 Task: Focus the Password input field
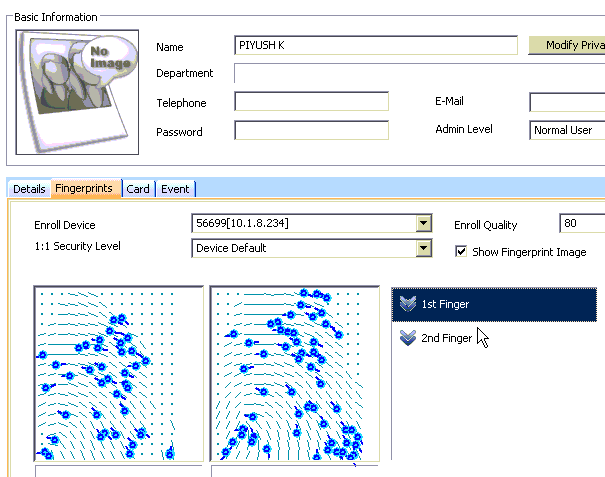(x=311, y=131)
